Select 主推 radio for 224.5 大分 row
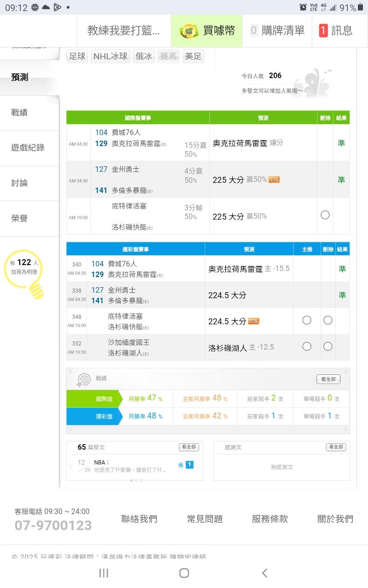Image resolution: width=368 pixels, height=588 pixels. tap(307, 320)
